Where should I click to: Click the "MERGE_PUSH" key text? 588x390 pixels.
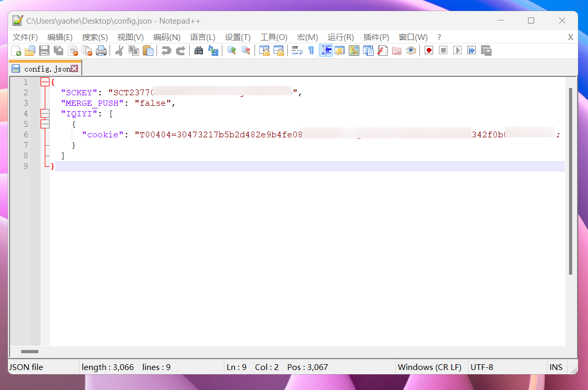[92, 103]
